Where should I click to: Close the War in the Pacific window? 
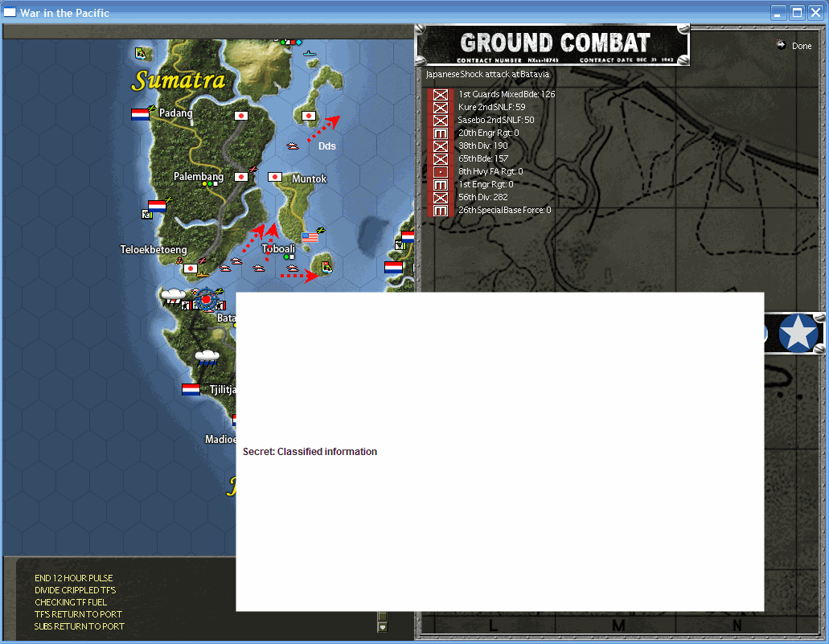click(x=816, y=13)
